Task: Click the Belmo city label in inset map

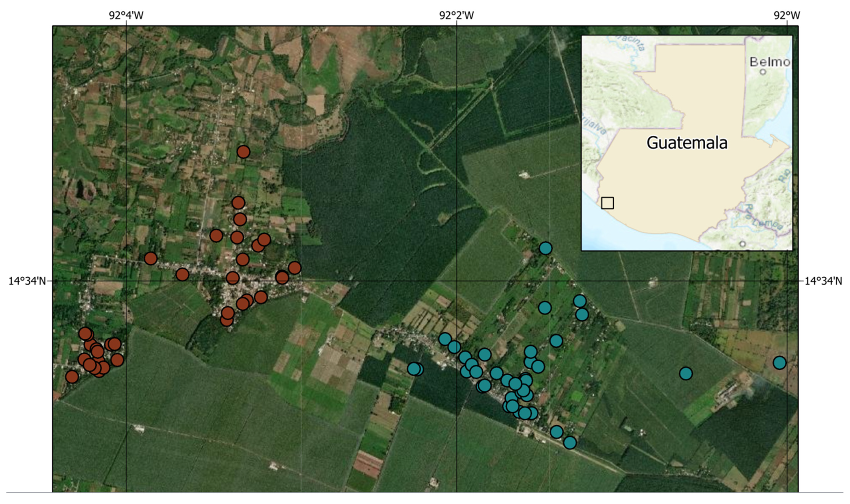Action: click(x=770, y=62)
